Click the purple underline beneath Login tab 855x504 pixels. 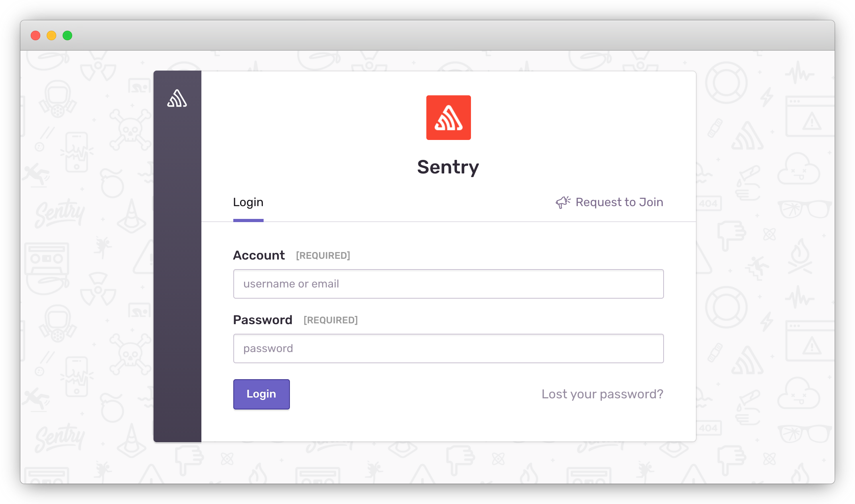[x=248, y=220]
